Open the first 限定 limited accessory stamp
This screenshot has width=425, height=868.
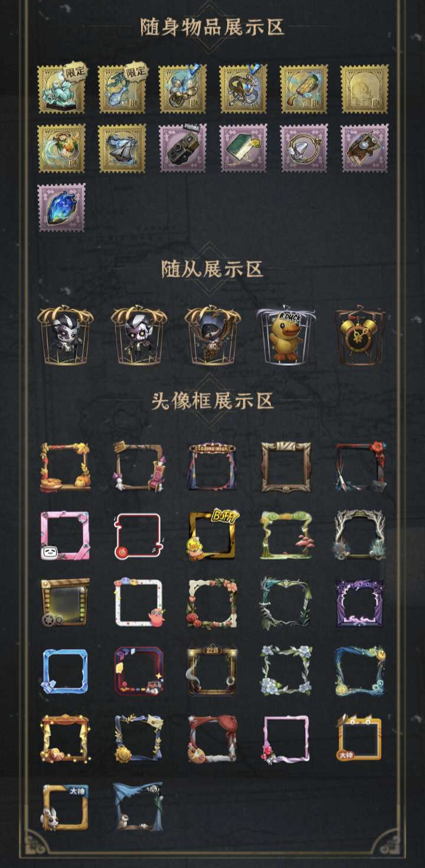tap(61, 88)
